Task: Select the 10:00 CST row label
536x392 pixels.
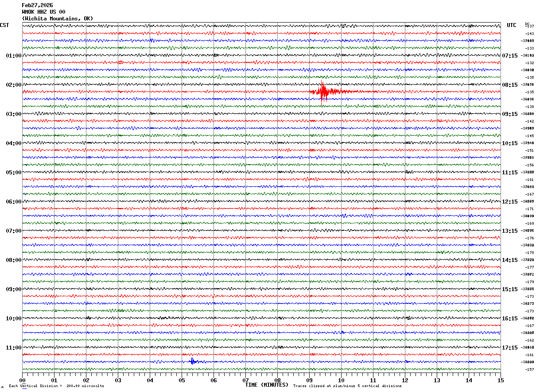Action: coord(14,319)
